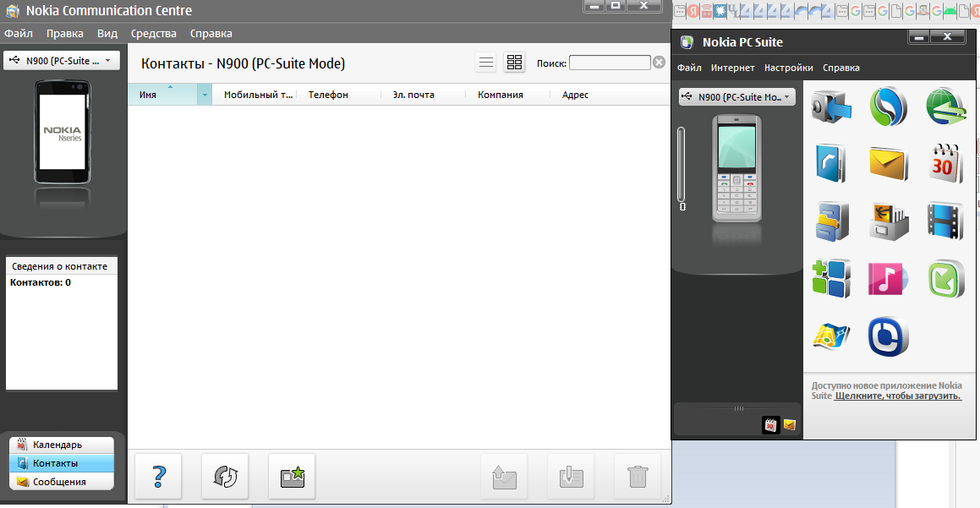Click small calendar icon at PC Suite bottom
The image size is (980, 508).
[770, 425]
